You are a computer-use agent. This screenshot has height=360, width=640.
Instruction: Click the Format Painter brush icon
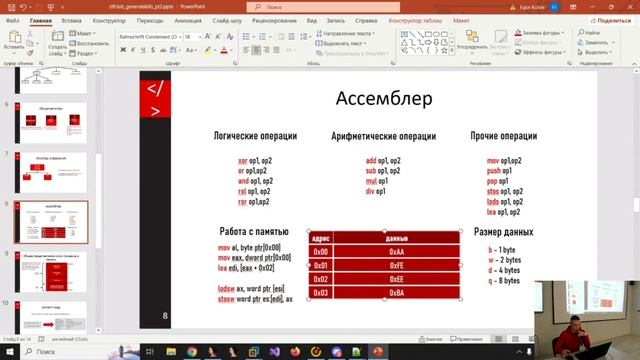tap(30, 53)
